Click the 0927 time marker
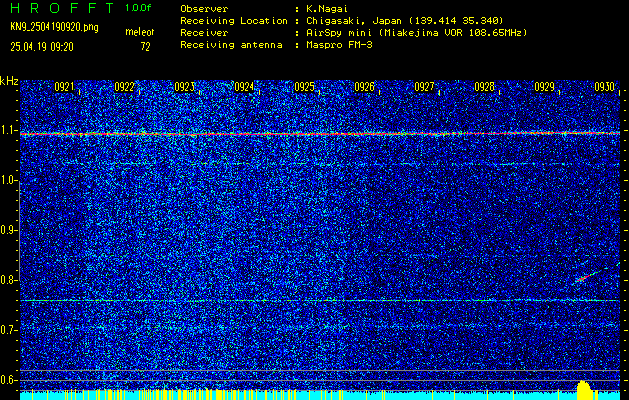The image size is (629, 400). (424, 87)
